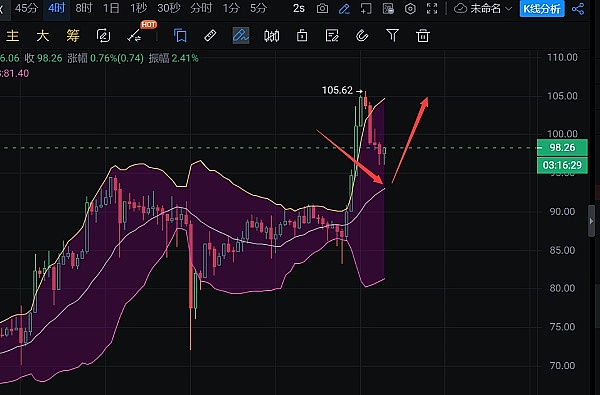Click the 100.00 price axis label
The width and height of the screenshot is (600, 395).
(562, 134)
